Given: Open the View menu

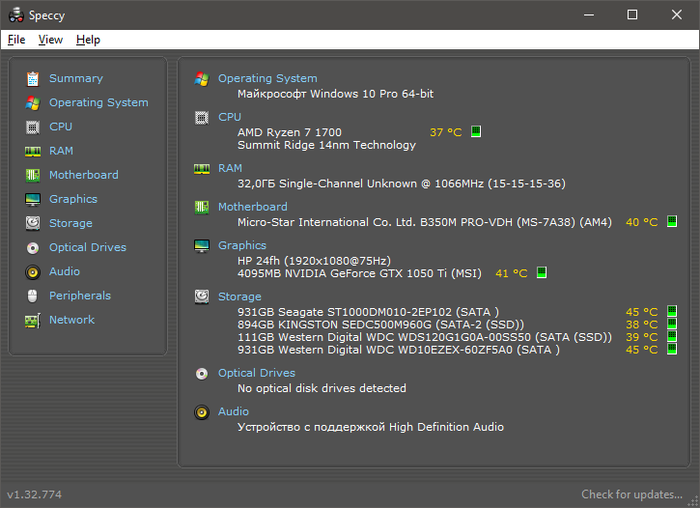Looking at the screenshot, I should [x=50, y=40].
